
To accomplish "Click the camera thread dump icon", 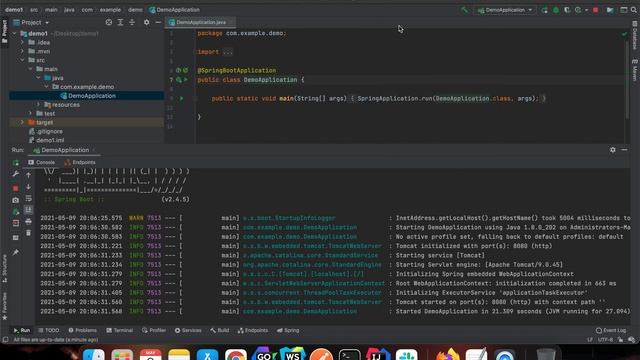I will tap(16, 200).
